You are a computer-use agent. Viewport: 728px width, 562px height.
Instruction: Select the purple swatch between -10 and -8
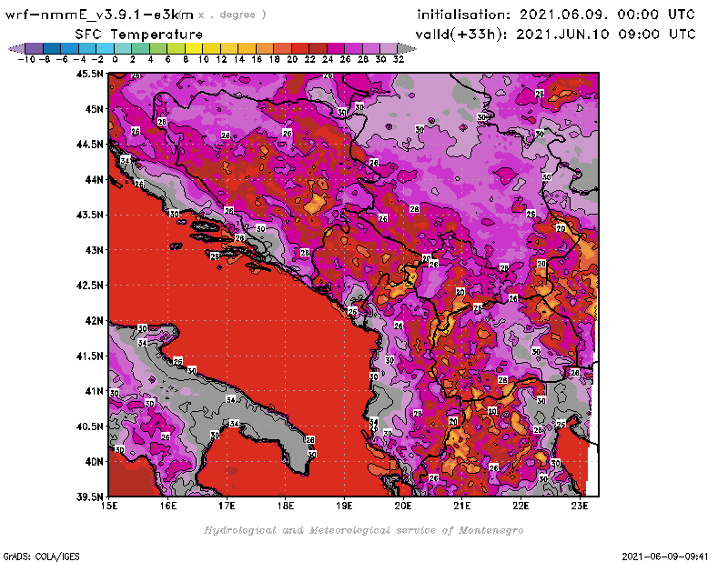[x=35, y=48]
